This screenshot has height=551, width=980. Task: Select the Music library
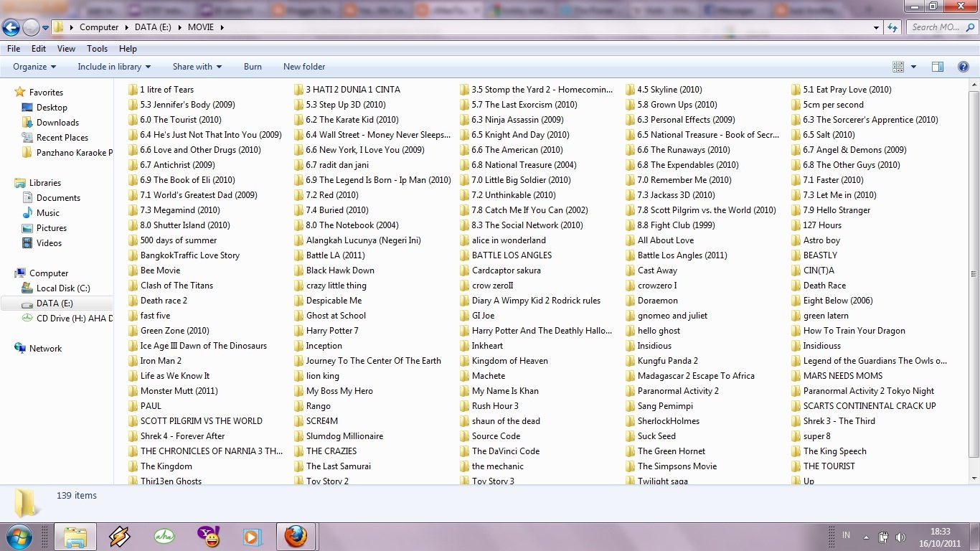[x=48, y=213]
